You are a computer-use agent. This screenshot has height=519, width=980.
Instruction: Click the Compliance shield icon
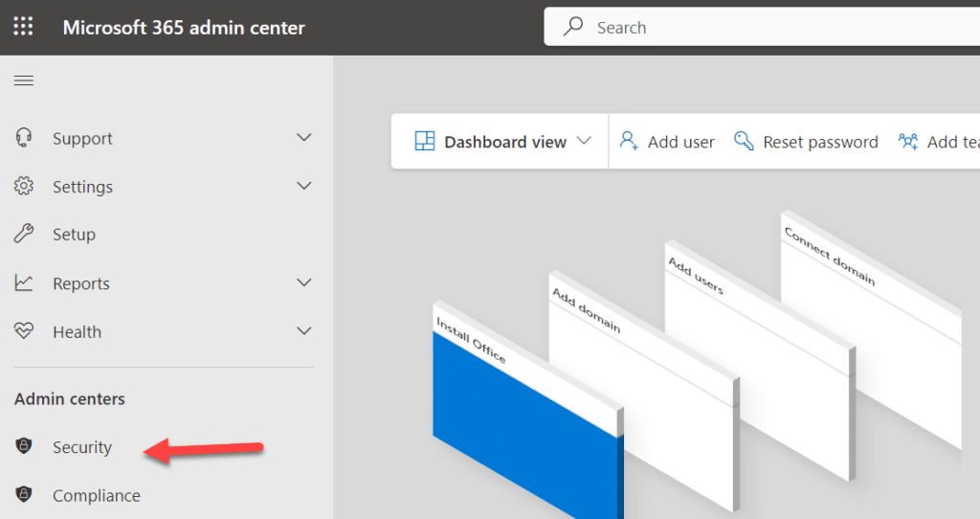tap(24, 494)
